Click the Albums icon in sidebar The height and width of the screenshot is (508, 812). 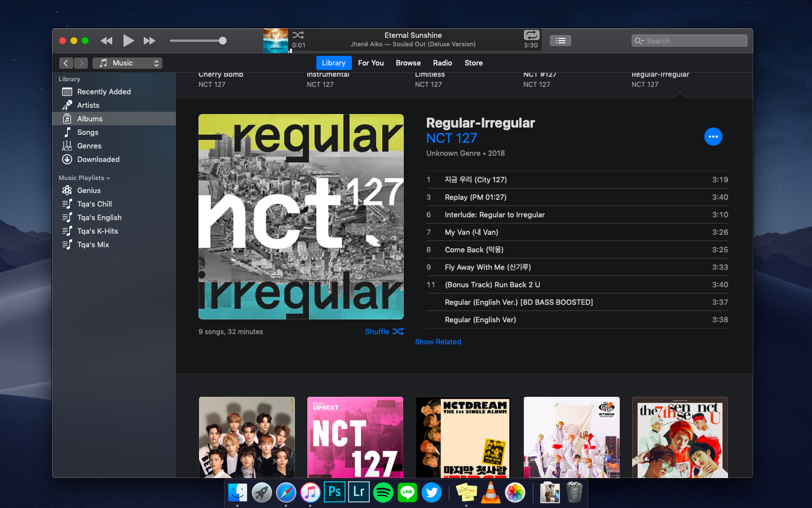click(x=67, y=119)
